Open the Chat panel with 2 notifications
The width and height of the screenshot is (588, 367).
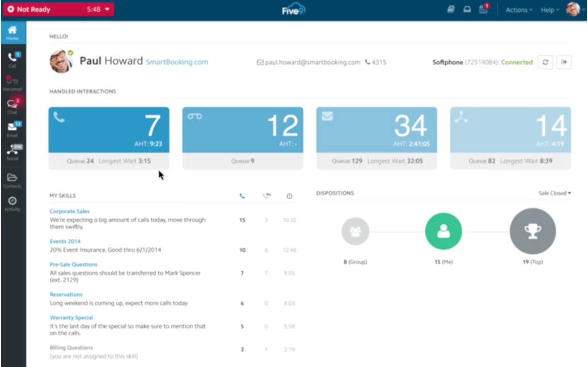tap(12, 106)
